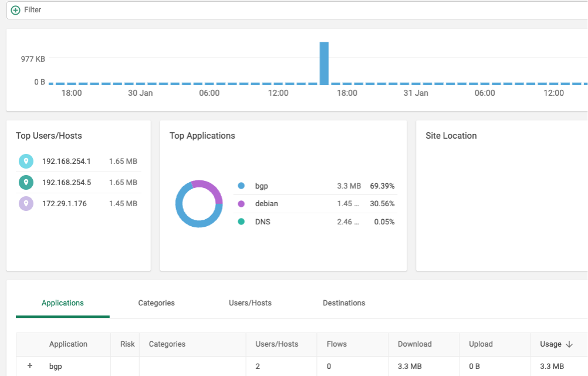588x376 pixels.
Task: Click the Filter label at the top
Action: click(32, 9)
